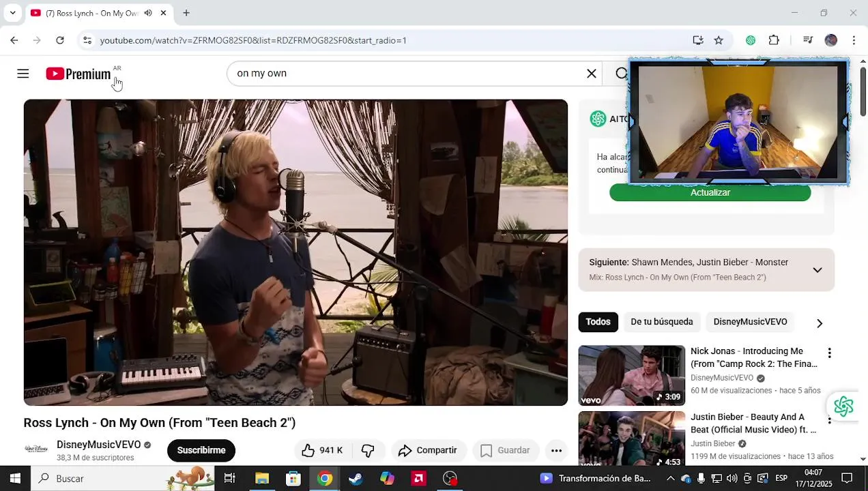Open OBS Studio from the taskbar
The height and width of the screenshot is (491, 868).
[450, 478]
